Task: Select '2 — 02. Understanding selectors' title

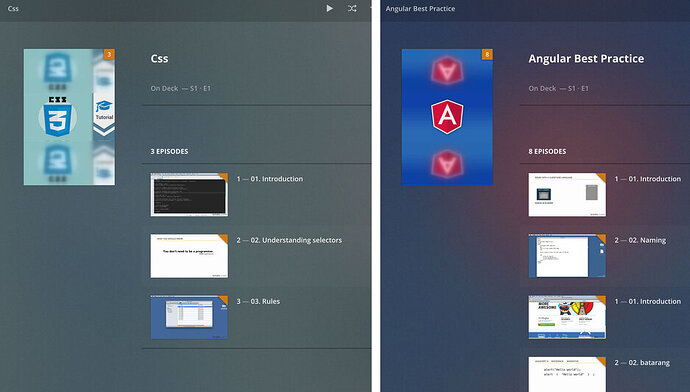Action: point(289,240)
